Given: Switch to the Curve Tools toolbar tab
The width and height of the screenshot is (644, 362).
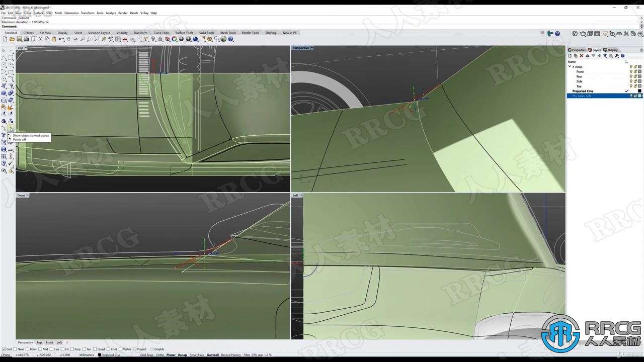Looking at the screenshot, I should (x=162, y=33).
